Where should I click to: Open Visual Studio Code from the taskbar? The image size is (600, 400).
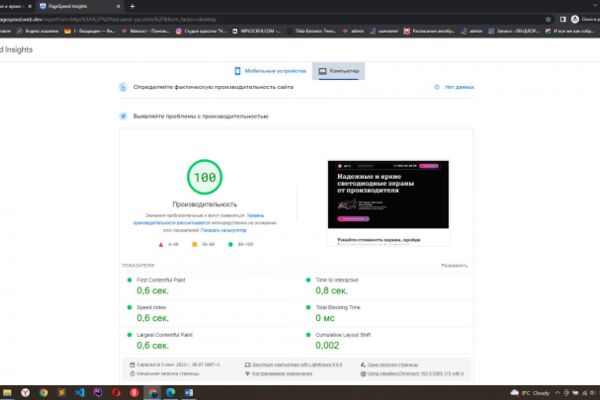pos(80,392)
